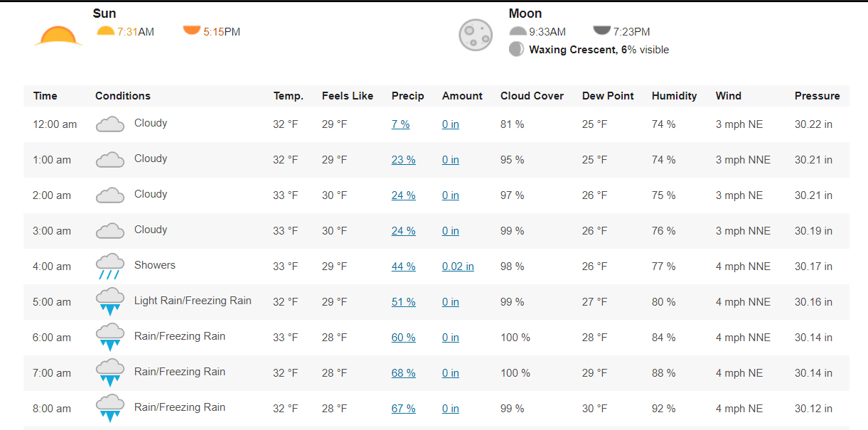Click the large sun icon
The image size is (868, 430).
coord(58,36)
